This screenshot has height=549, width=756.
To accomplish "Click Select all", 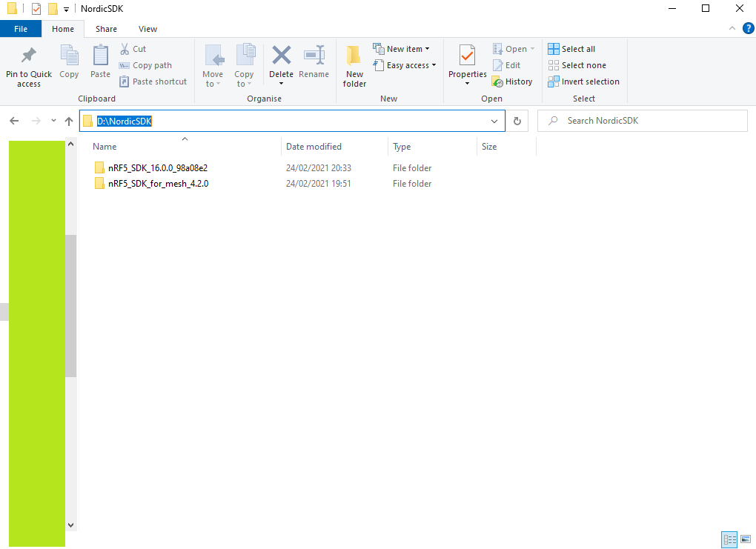I will 571,49.
